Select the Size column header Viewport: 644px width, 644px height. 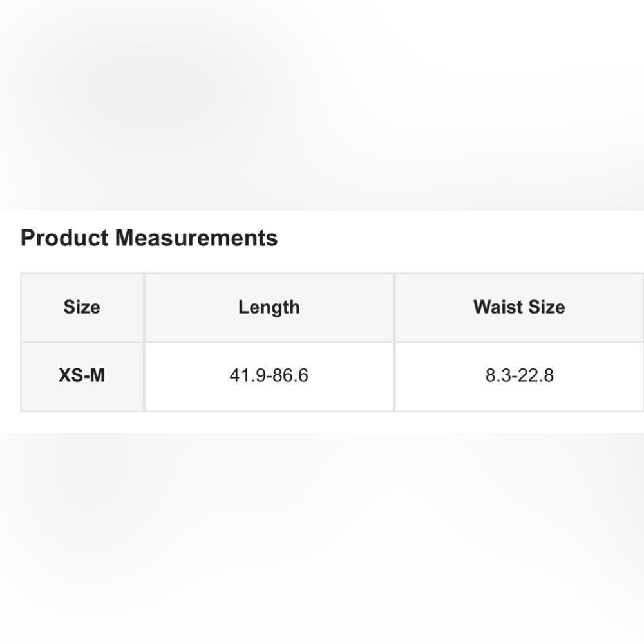pos(82,307)
